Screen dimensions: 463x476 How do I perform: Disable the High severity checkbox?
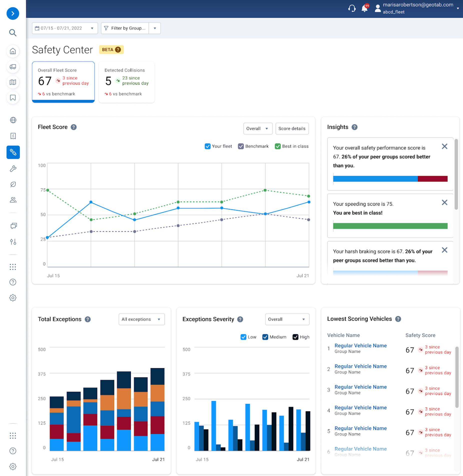(295, 337)
